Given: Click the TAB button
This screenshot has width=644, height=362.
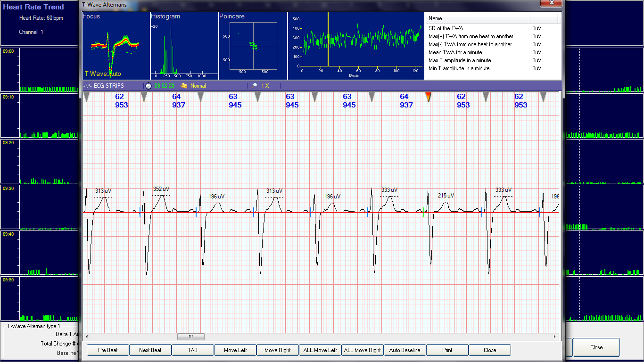Looking at the screenshot, I should [x=193, y=350].
